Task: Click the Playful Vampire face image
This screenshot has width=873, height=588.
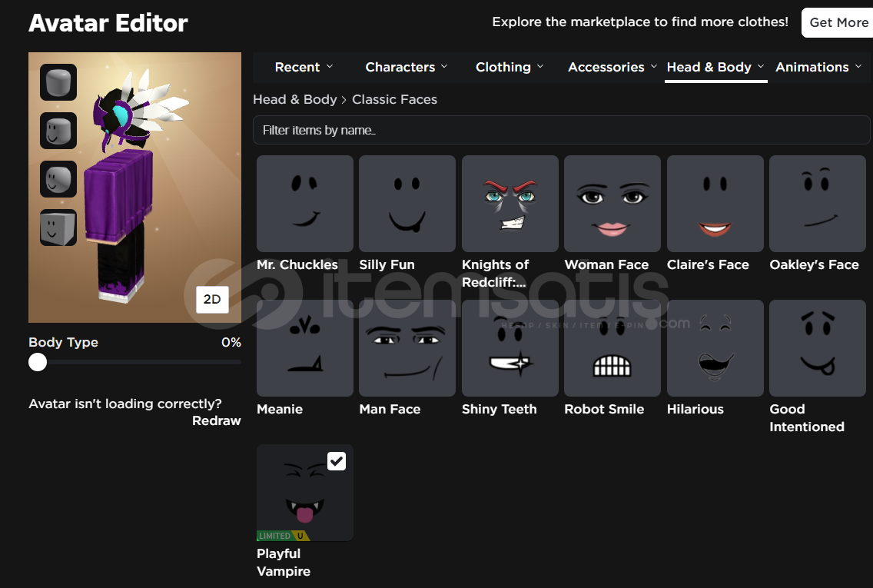Action: coord(305,493)
